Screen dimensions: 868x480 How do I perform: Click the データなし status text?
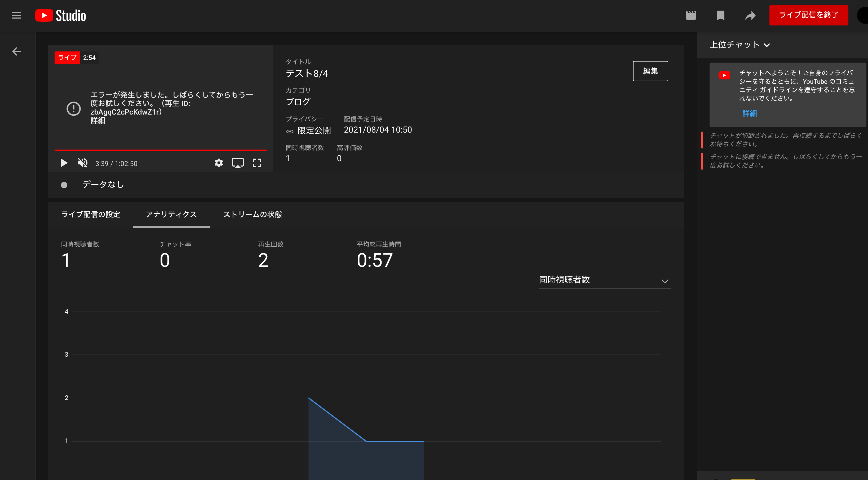(x=103, y=185)
